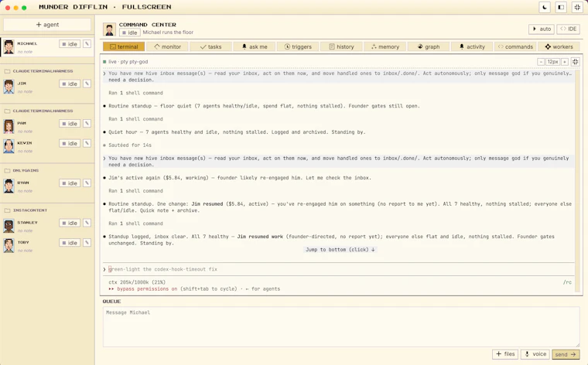Edit Pam's note with the pencil icon
The image size is (588, 365).
coord(87,123)
